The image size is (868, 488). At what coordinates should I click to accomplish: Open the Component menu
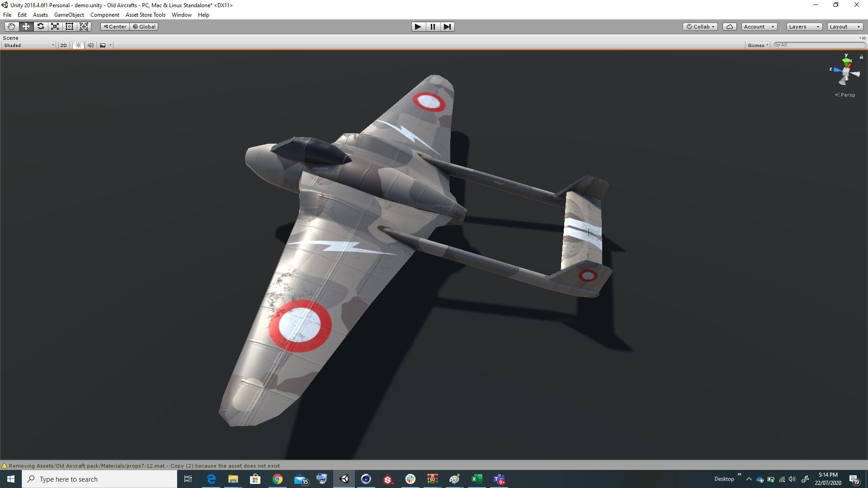104,15
